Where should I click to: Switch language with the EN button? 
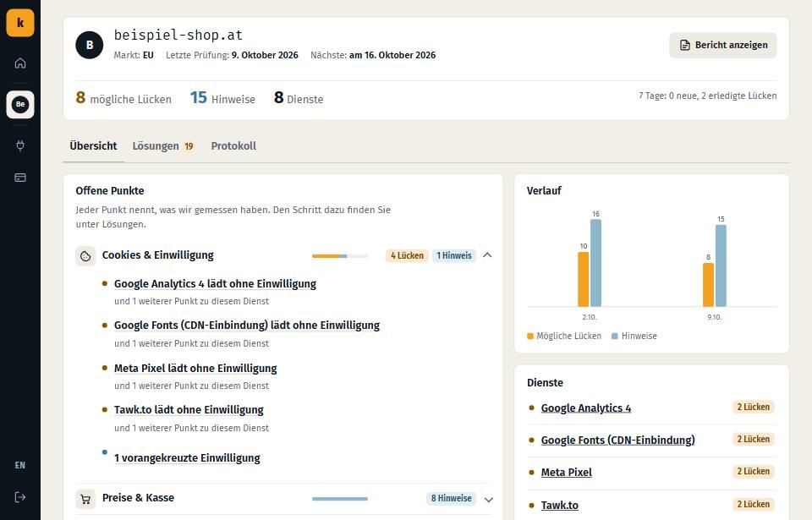coord(20,465)
